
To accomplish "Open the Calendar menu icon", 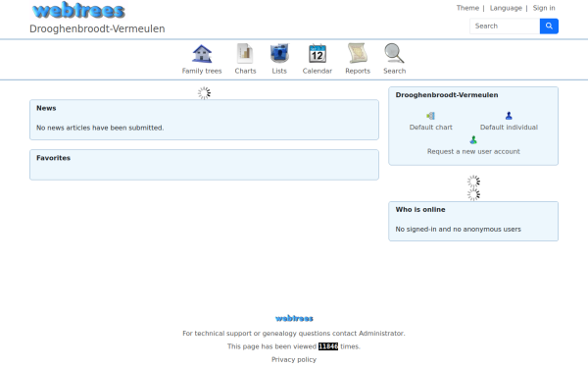I will pyautogui.click(x=318, y=53).
